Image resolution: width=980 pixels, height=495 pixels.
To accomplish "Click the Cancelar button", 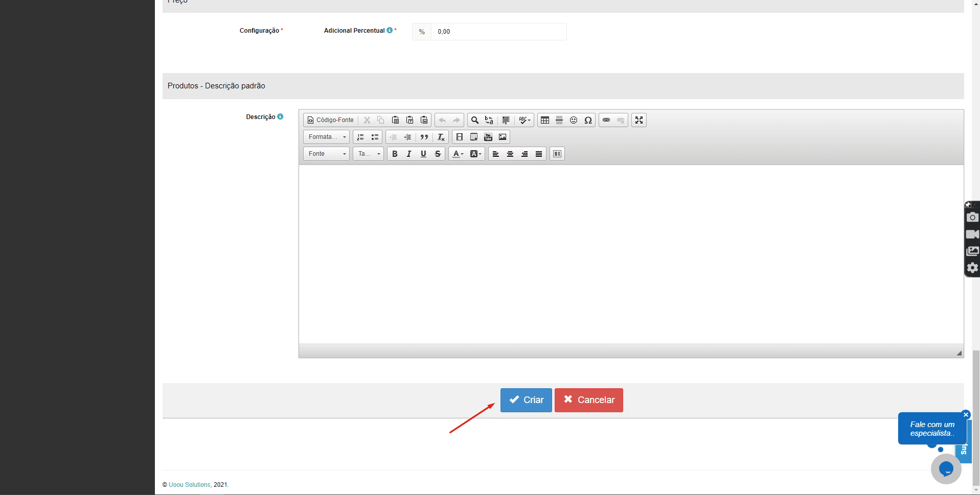I will 589,400.
